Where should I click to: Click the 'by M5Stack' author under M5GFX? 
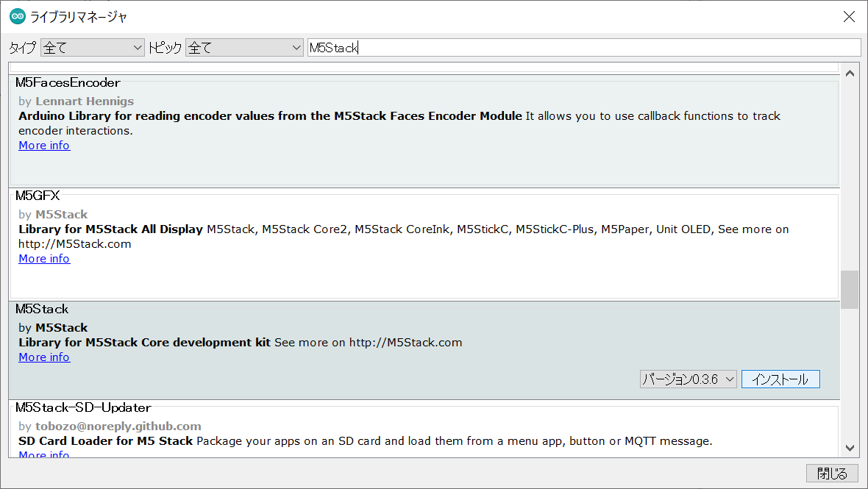53,215
